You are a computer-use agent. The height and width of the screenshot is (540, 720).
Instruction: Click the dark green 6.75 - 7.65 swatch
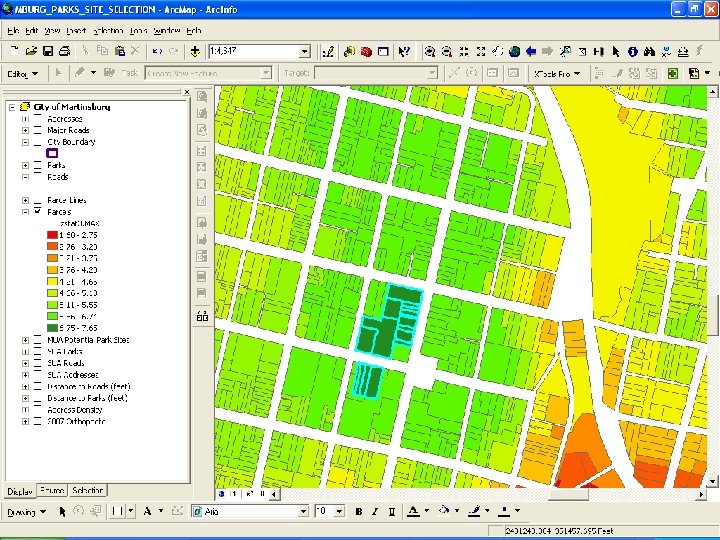pyautogui.click(x=52, y=327)
